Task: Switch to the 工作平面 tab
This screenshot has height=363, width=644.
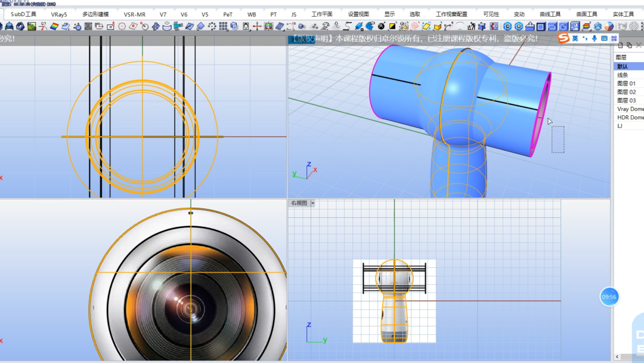Action: click(x=321, y=14)
